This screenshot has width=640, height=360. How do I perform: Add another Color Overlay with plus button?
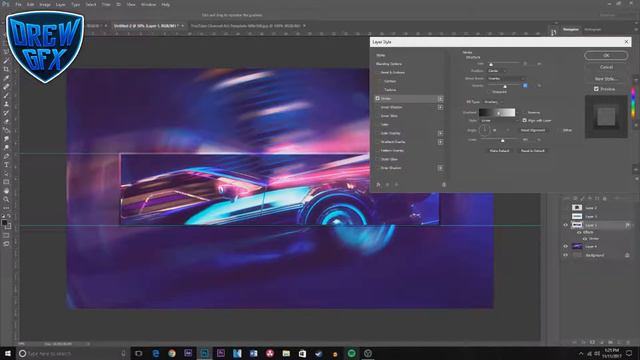440,133
